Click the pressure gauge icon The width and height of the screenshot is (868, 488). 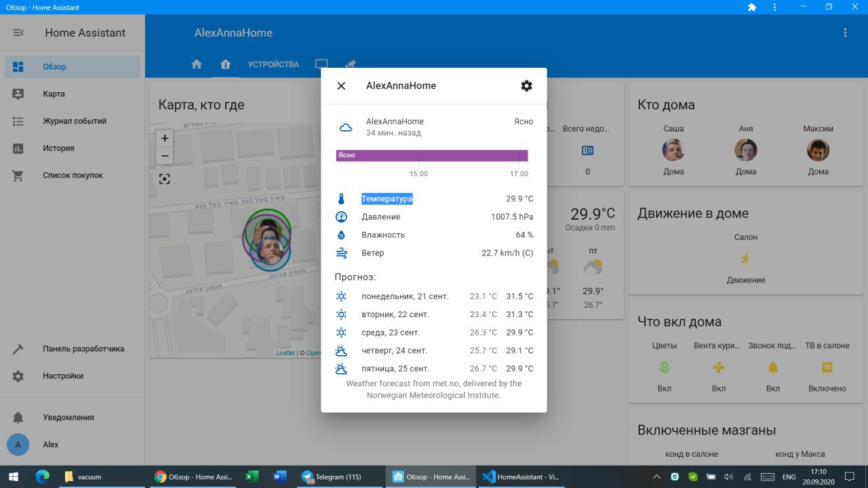(x=341, y=217)
